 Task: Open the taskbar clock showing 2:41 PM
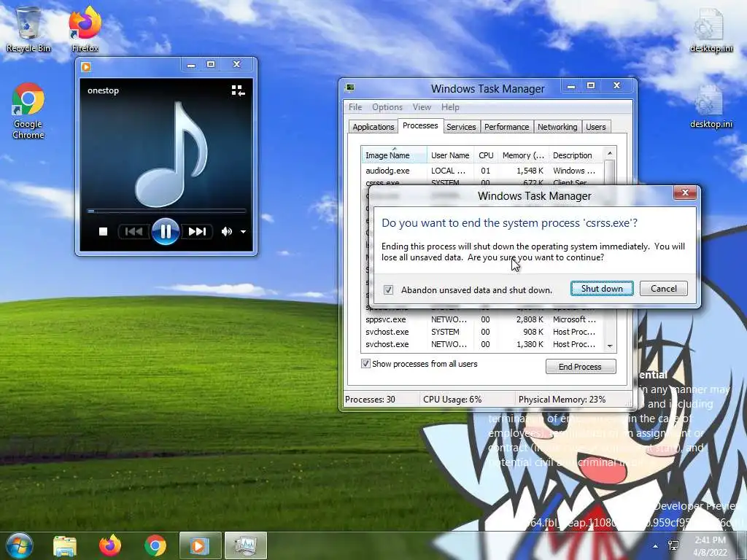tap(710, 546)
